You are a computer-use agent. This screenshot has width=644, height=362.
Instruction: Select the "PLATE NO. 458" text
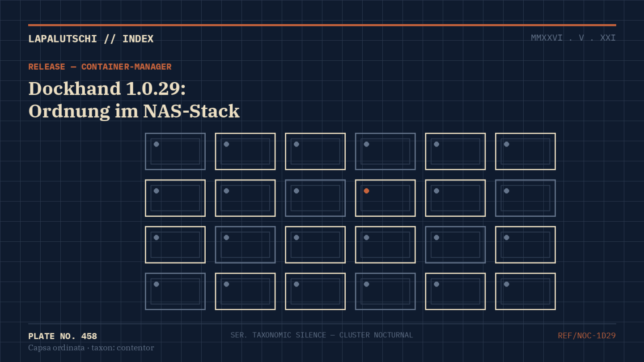pos(63,336)
